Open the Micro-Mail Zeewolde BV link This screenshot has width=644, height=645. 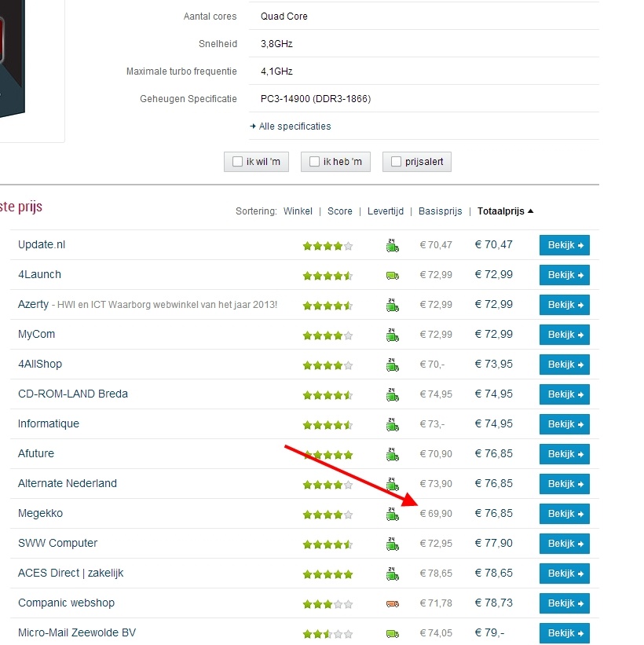(x=77, y=632)
